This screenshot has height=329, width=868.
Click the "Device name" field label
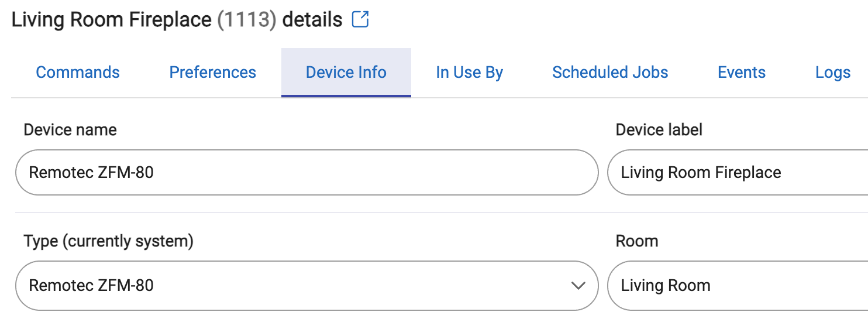click(70, 129)
